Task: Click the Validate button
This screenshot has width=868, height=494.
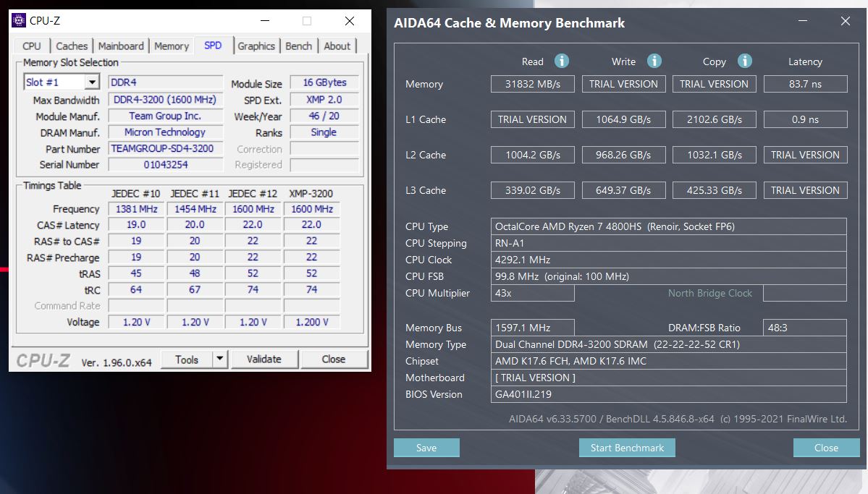Action: click(265, 359)
